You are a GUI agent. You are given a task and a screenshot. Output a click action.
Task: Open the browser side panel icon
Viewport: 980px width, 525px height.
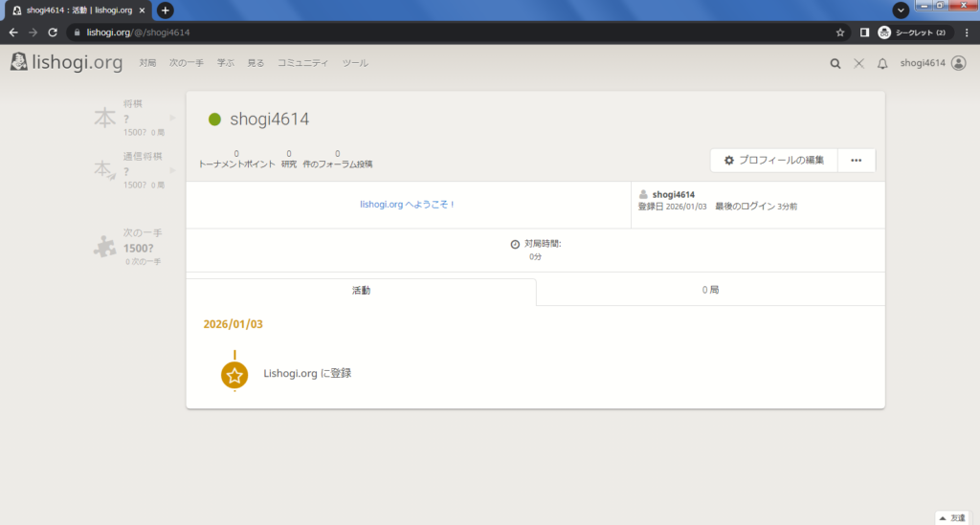click(x=864, y=33)
